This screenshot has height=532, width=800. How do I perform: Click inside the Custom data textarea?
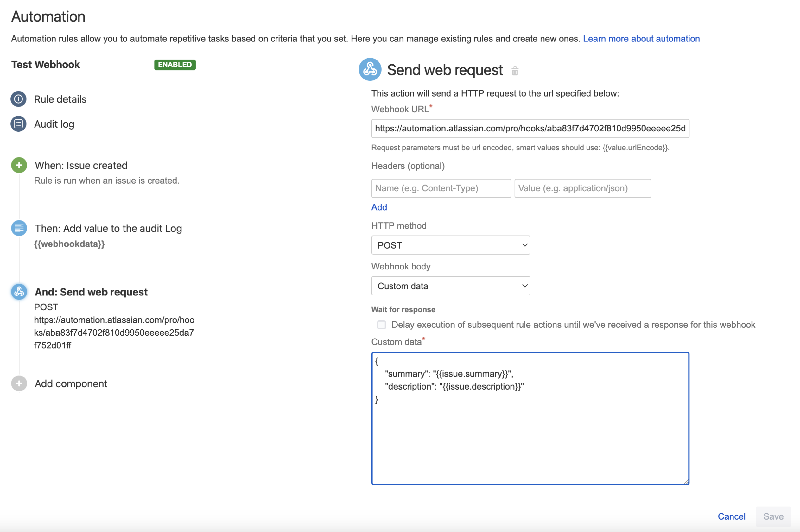click(530, 418)
